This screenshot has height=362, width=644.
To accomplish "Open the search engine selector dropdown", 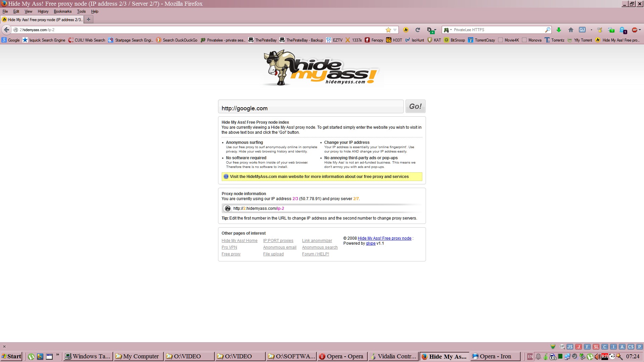I will pos(448,30).
